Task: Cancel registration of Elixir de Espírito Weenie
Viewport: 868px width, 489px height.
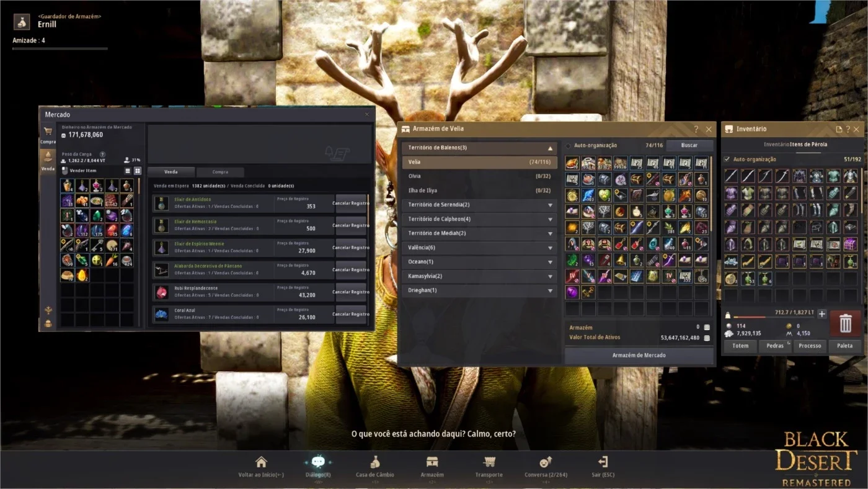Action: click(x=351, y=248)
